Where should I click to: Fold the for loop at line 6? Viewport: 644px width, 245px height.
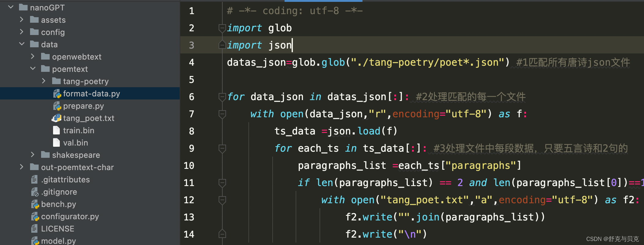[222, 97]
